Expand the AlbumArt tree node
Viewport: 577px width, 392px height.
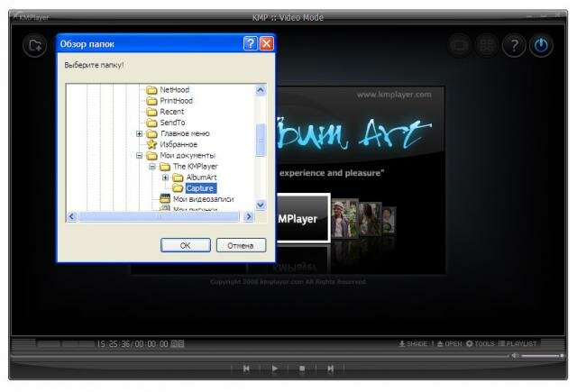[166, 178]
